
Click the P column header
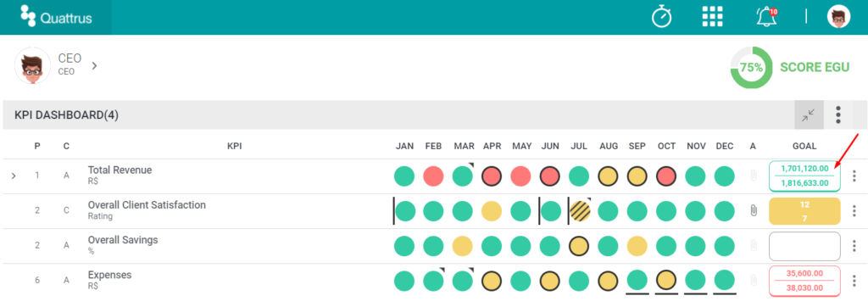coord(37,147)
